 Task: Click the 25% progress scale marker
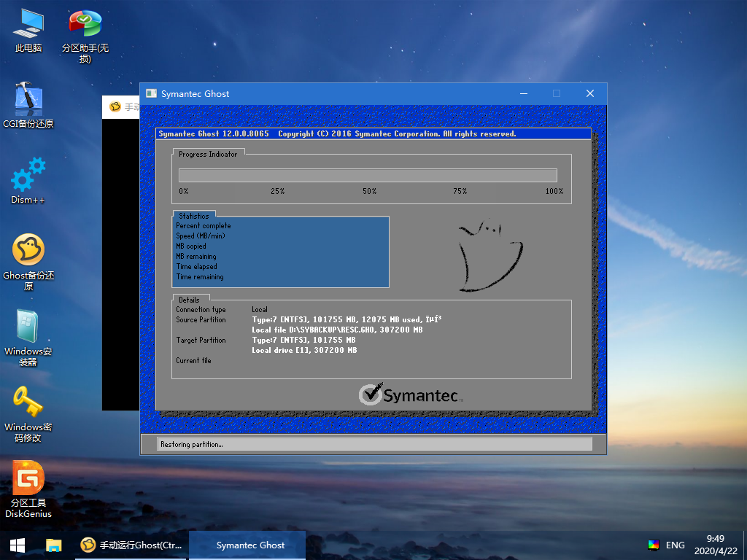click(x=277, y=191)
